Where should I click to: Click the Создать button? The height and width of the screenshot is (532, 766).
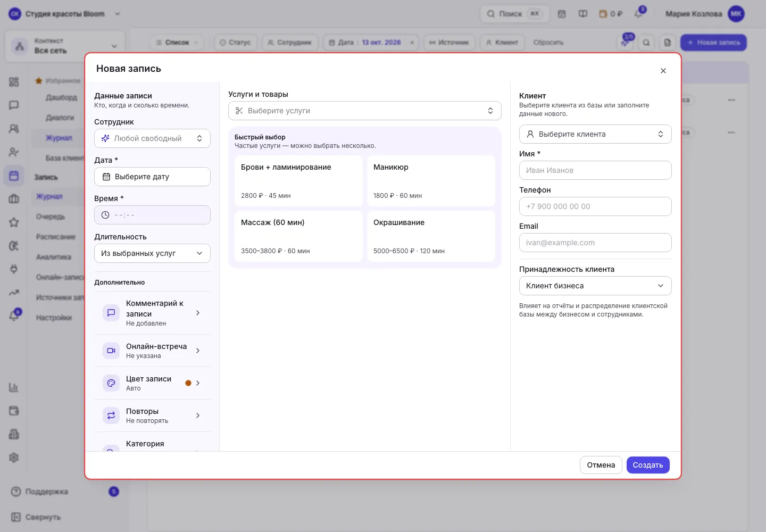[648, 465]
